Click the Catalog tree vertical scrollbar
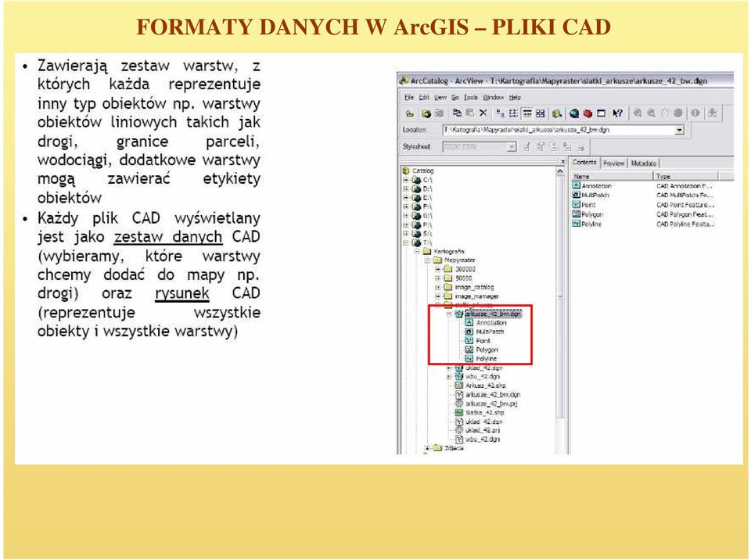 560,311
